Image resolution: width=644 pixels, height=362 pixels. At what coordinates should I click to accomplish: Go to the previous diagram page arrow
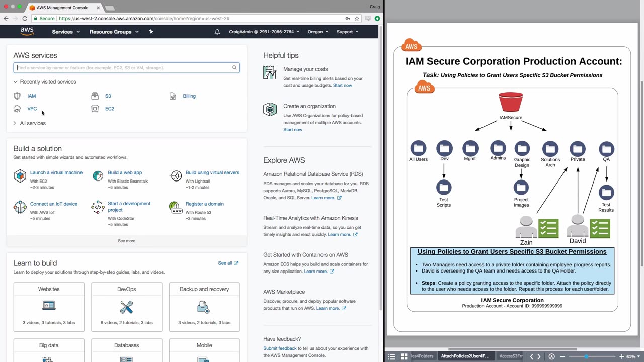(531, 356)
